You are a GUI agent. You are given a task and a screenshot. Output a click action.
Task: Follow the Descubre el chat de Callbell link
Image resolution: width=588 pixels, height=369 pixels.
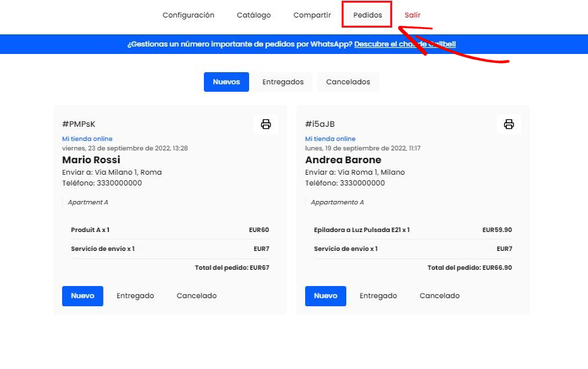point(404,45)
